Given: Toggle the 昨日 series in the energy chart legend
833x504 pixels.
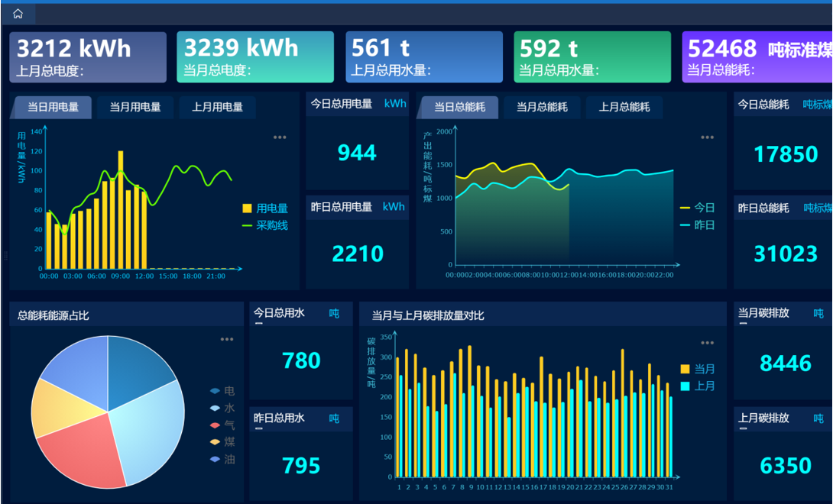Looking at the screenshot, I should (x=685, y=225).
